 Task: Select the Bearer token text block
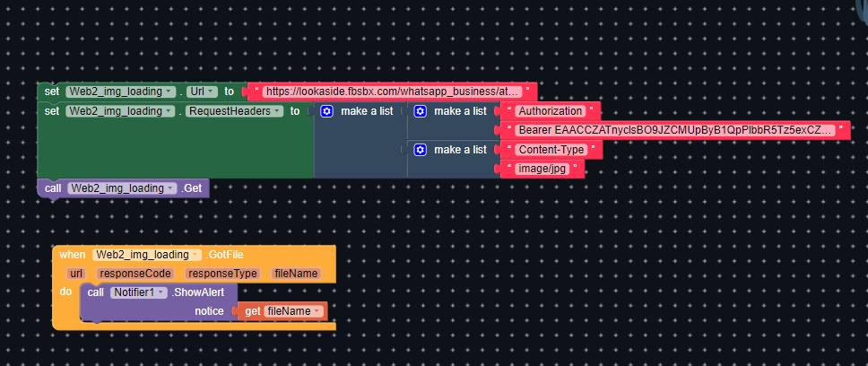(x=675, y=131)
